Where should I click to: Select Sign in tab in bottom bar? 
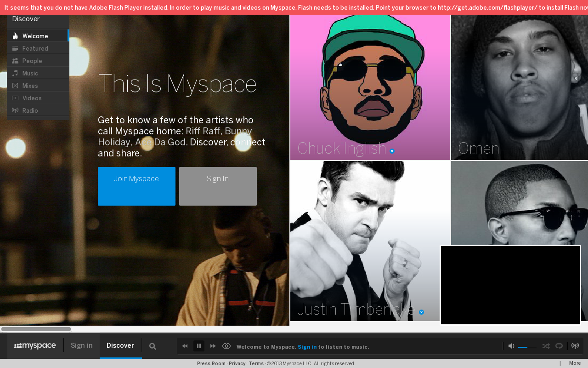coord(82,345)
